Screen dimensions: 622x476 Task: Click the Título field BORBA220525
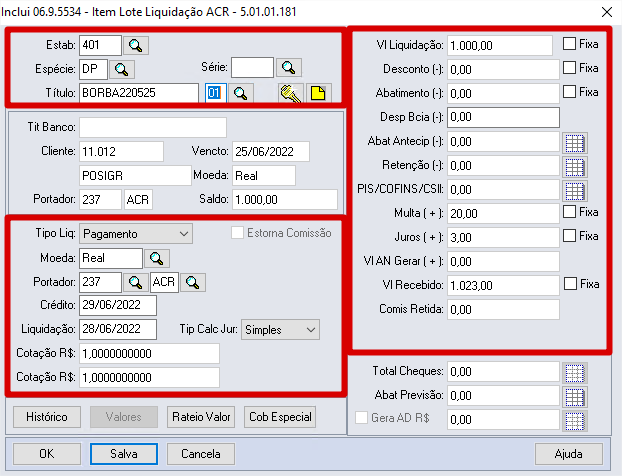tap(139, 93)
